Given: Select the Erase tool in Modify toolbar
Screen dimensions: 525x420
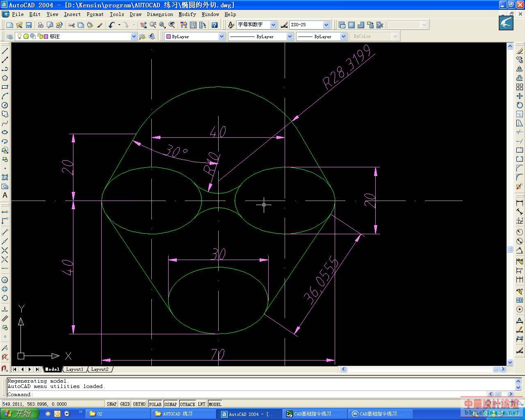Looking at the screenshot, I should pos(520,51).
